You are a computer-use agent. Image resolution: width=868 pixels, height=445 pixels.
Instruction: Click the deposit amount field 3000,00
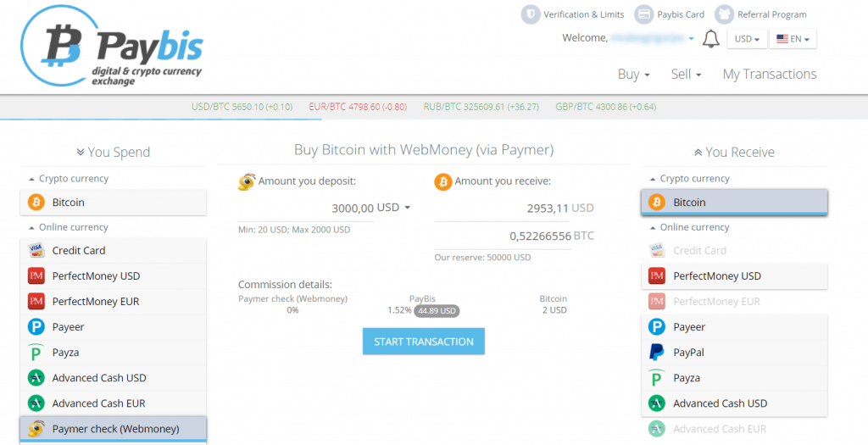[305, 209]
